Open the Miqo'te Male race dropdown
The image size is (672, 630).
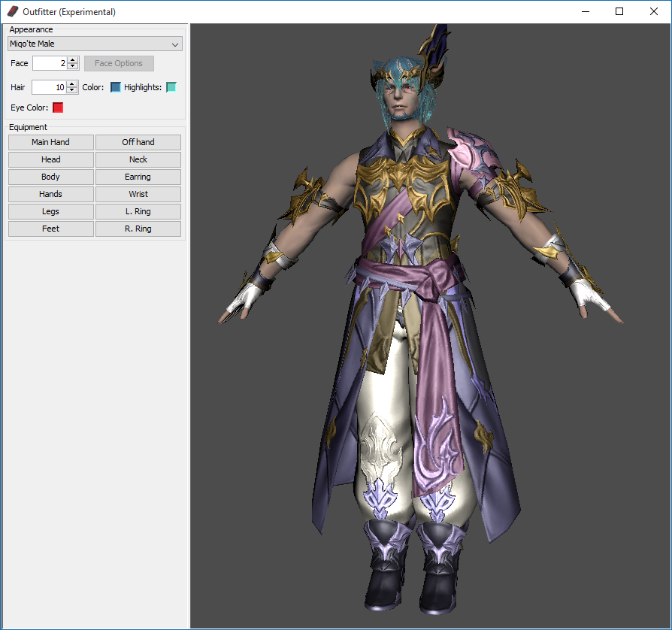click(95, 44)
